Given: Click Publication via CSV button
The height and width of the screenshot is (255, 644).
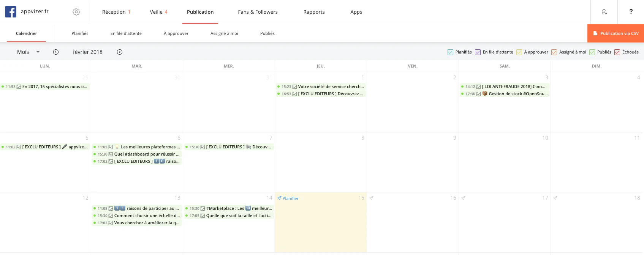Looking at the screenshot, I should pos(616,33).
